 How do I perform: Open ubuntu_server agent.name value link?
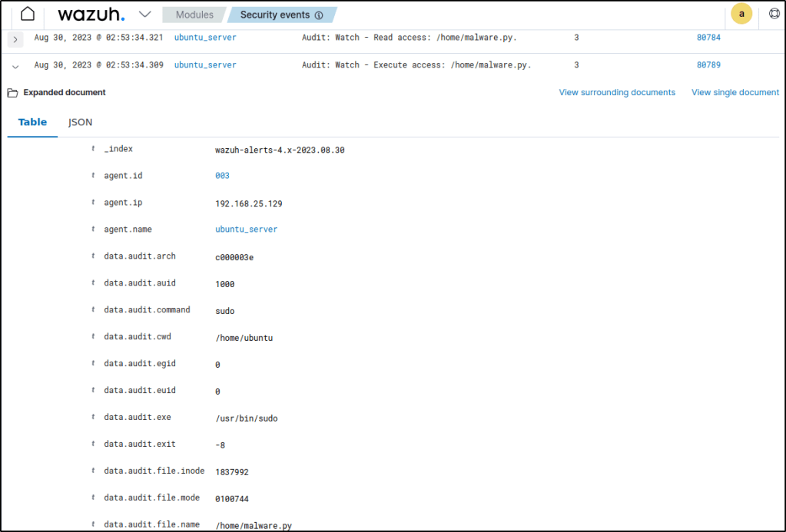[246, 230]
